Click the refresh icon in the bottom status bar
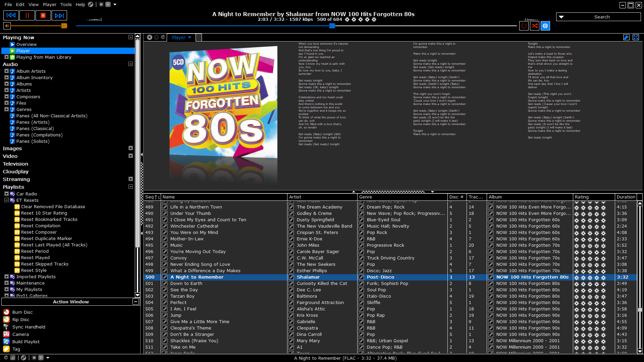The width and height of the screenshot is (644, 362). point(6,358)
